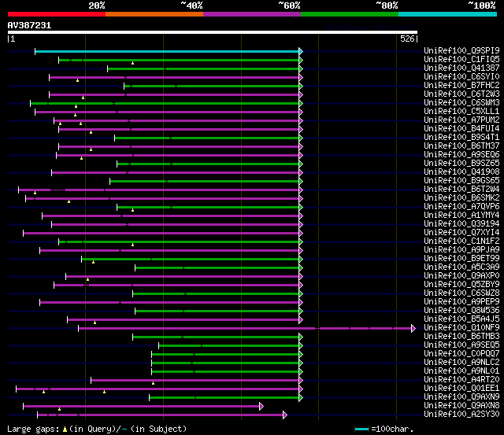The width and height of the screenshot is (504, 435).
Task: Select the UniRef100_C0PQQ7 label
Action: (461, 354)
